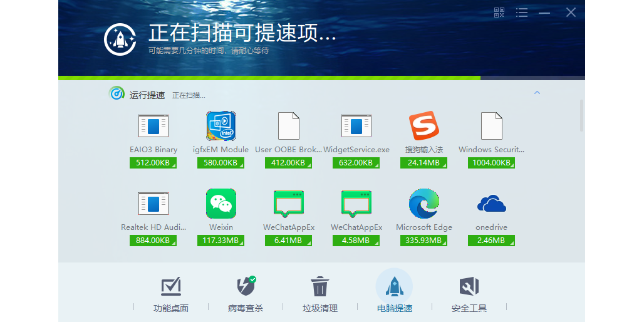Open the 1004.00KB dropdown for Windows Security

[x=492, y=163]
